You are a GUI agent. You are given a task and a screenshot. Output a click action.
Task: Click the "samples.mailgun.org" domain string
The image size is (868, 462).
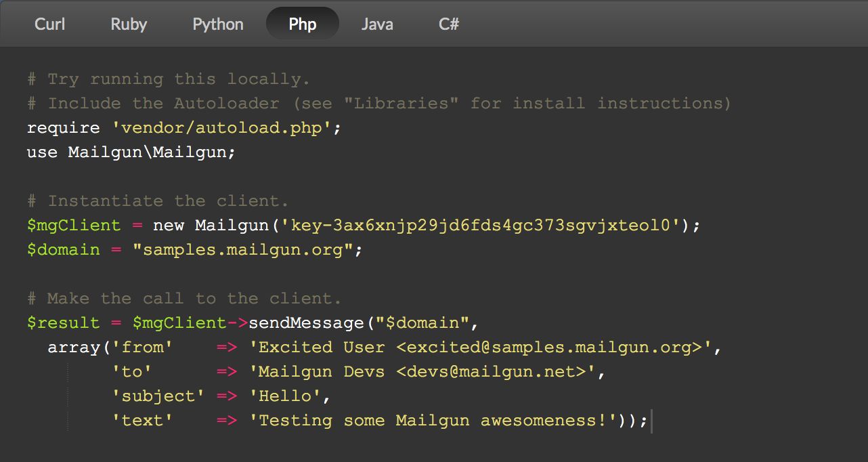(x=242, y=250)
